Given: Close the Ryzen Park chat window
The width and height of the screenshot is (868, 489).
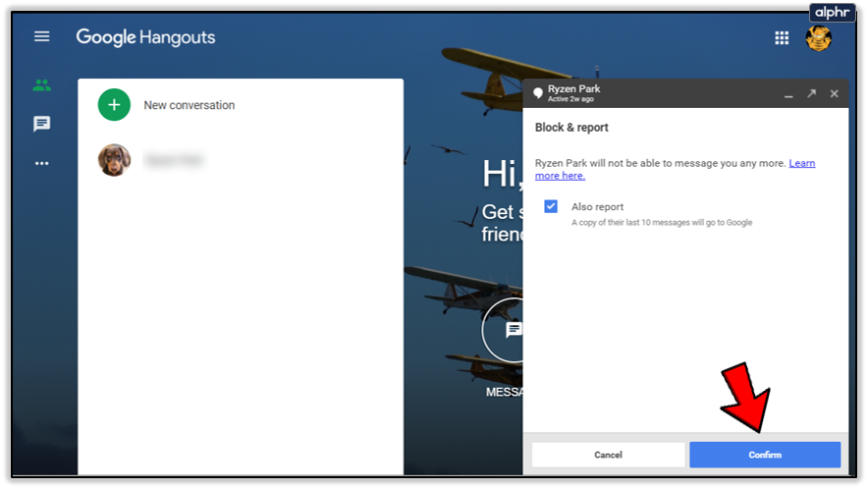Looking at the screenshot, I should point(835,93).
